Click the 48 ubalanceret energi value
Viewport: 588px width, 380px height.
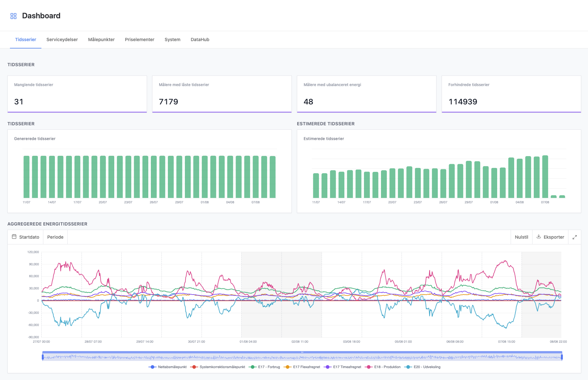point(308,102)
